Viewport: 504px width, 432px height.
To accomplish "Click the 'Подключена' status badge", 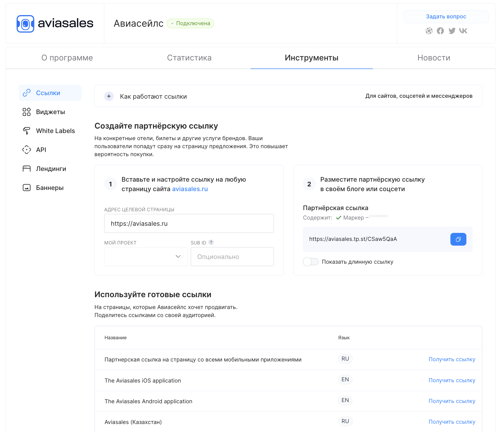I will pos(190,23).
